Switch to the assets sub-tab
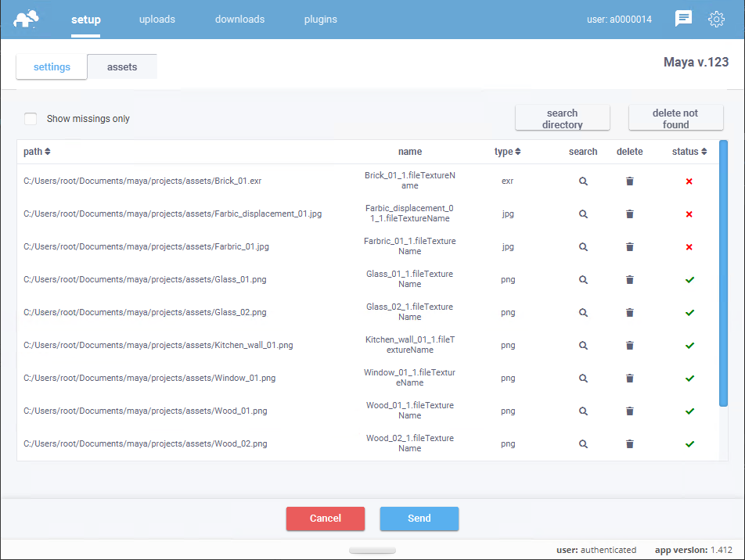 click(122, 67)
